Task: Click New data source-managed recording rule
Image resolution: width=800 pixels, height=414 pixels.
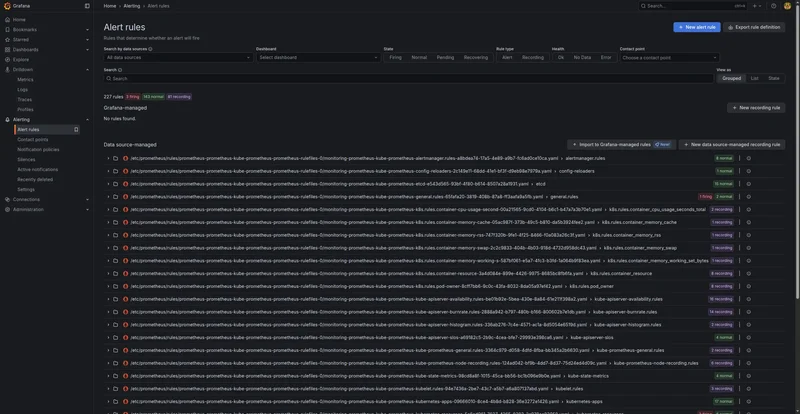Action: pyautogui.click(x=731, y=144)
